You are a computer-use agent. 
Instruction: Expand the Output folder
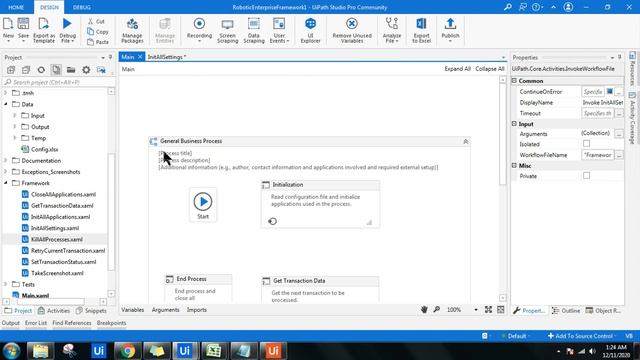point(15,127)
